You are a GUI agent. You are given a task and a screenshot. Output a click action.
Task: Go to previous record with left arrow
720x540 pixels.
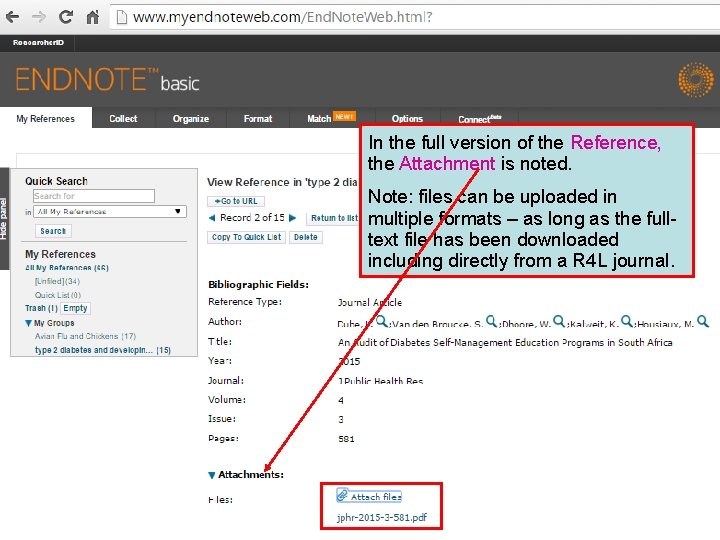tap(212, 218)
